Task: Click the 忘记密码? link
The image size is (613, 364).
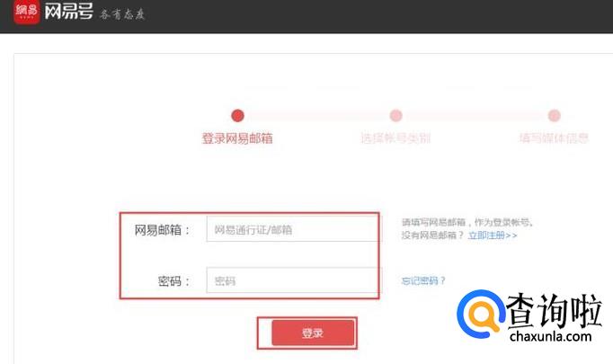Action: coord(423,280)
